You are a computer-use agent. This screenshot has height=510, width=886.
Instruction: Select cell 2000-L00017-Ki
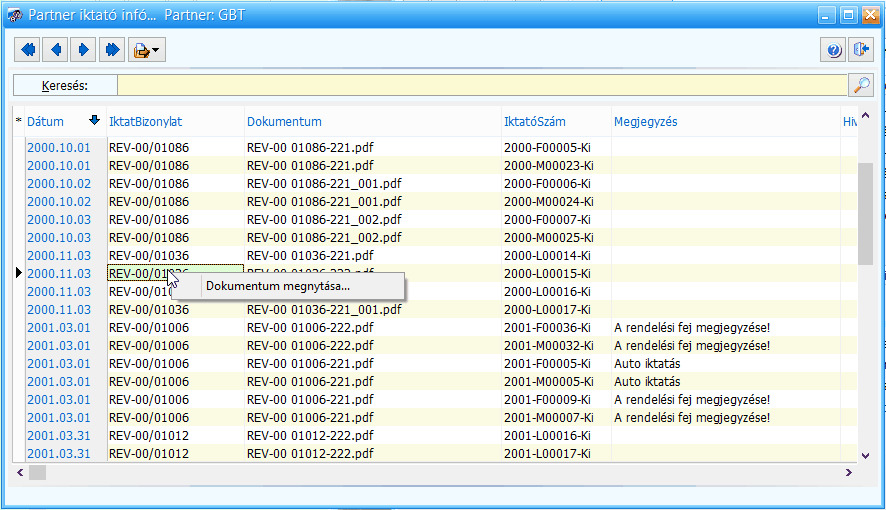point(547,310)
